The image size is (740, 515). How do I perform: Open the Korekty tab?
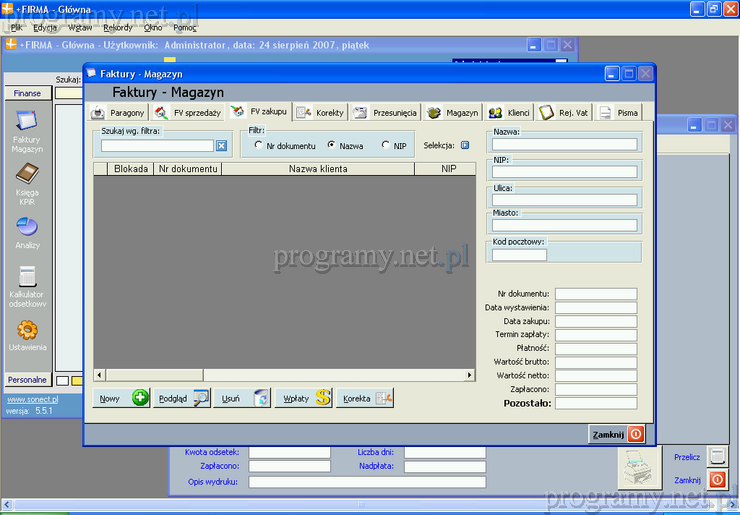point(320,113)
